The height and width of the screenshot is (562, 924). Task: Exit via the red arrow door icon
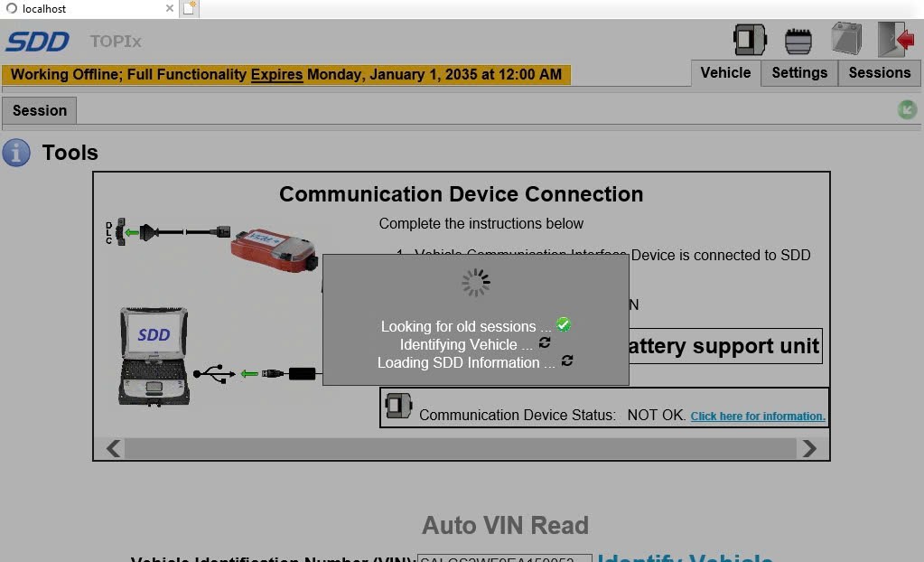893,38
